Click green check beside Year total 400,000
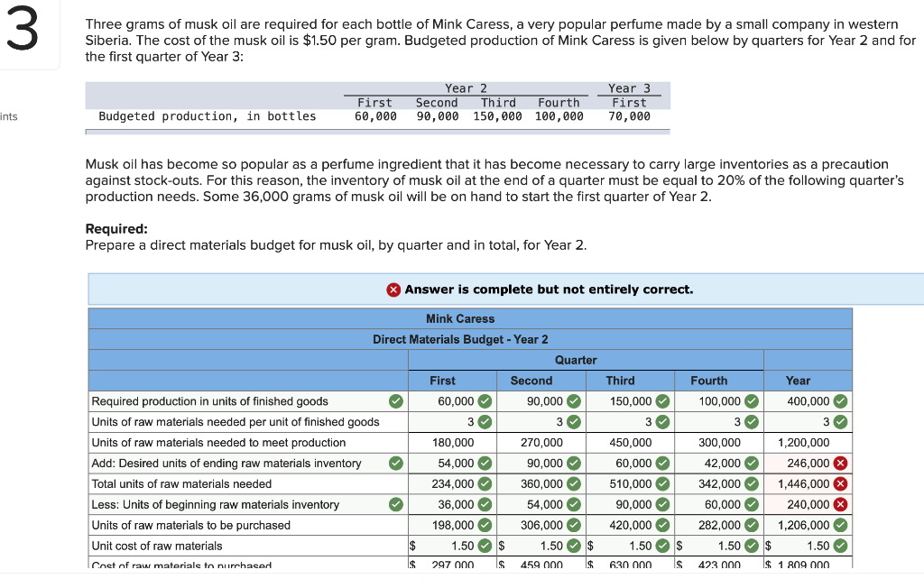 (x=840, y=401)
